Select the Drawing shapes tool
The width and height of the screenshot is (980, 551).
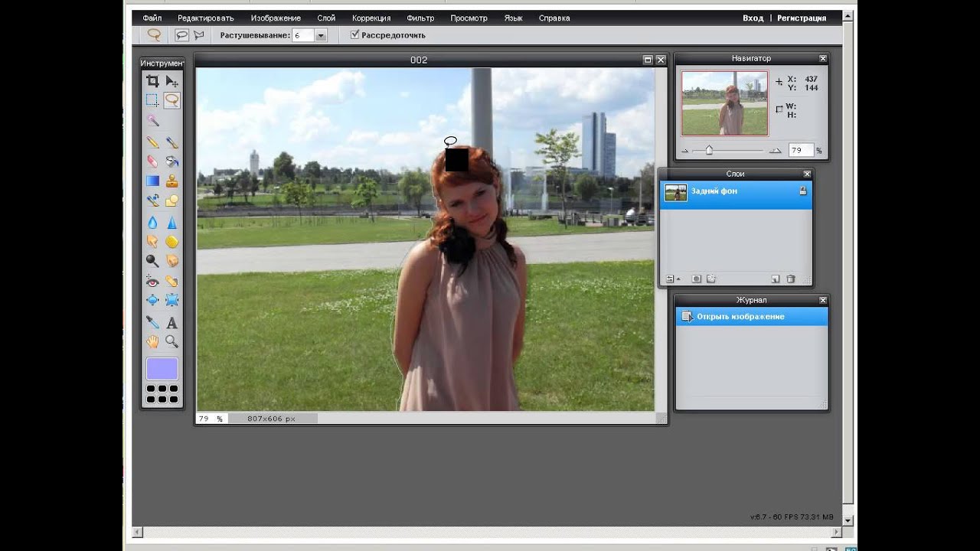[171, 201]
